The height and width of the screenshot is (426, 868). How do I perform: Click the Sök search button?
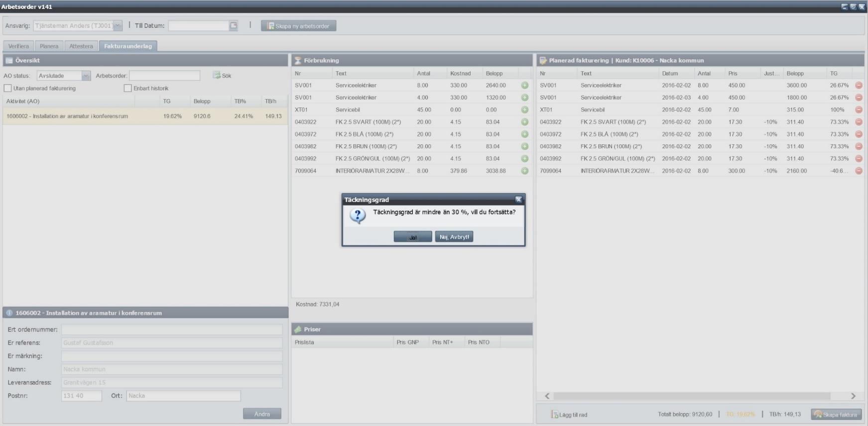pyautogui.click(x=222, y=76)
